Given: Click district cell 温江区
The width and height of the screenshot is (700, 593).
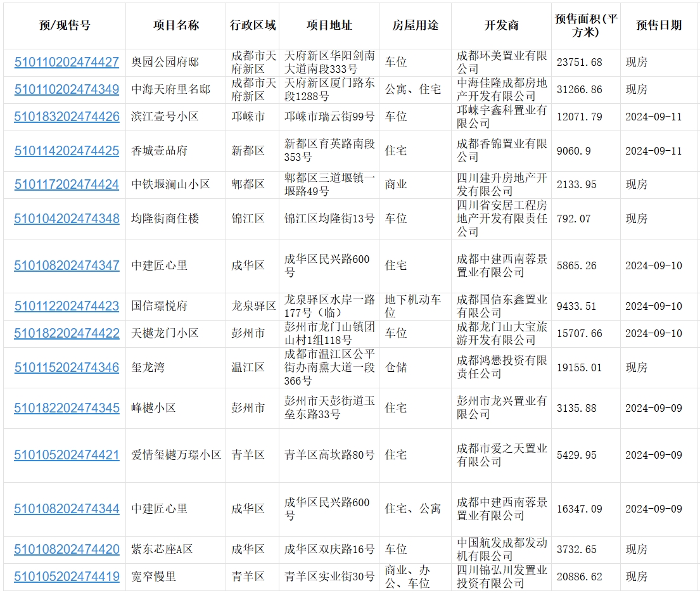Looking at the screenshot, I should coord(248,367).
